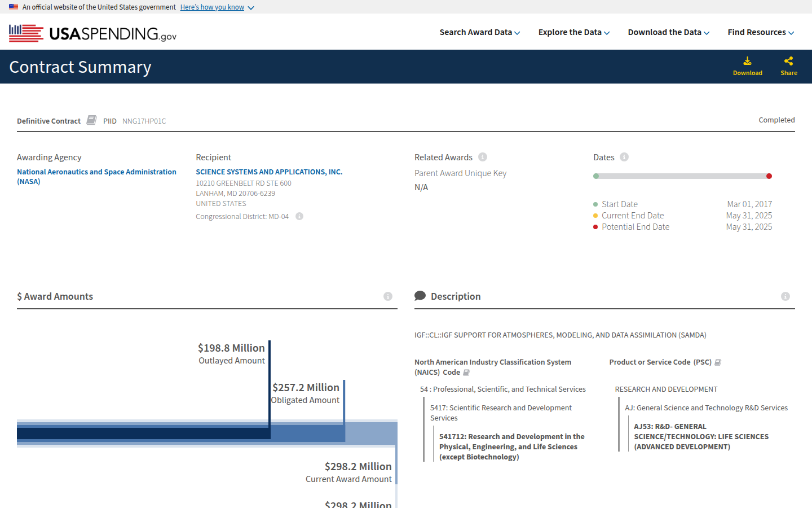Click info icon in Award Amounts header
The height and width of the screenshot is (508, 812).
tap(388, 296)
